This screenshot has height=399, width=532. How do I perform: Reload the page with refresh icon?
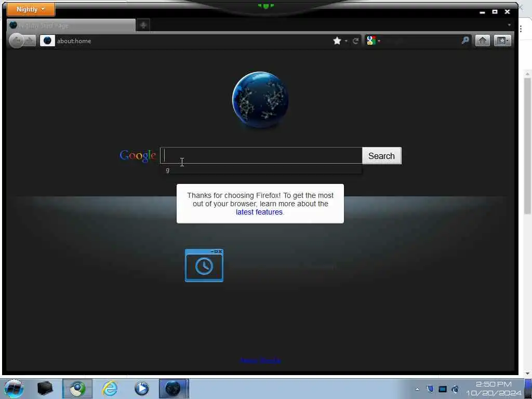[355, 41]
